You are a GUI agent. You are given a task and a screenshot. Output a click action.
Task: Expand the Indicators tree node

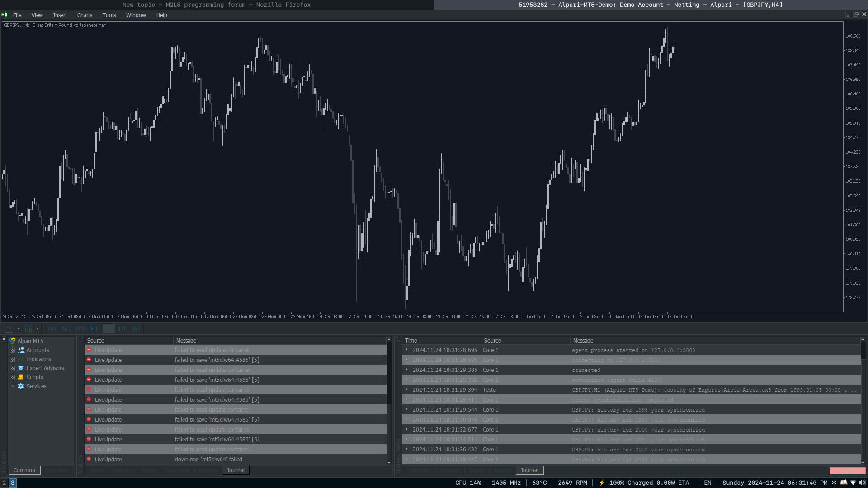tap(13, 359)
